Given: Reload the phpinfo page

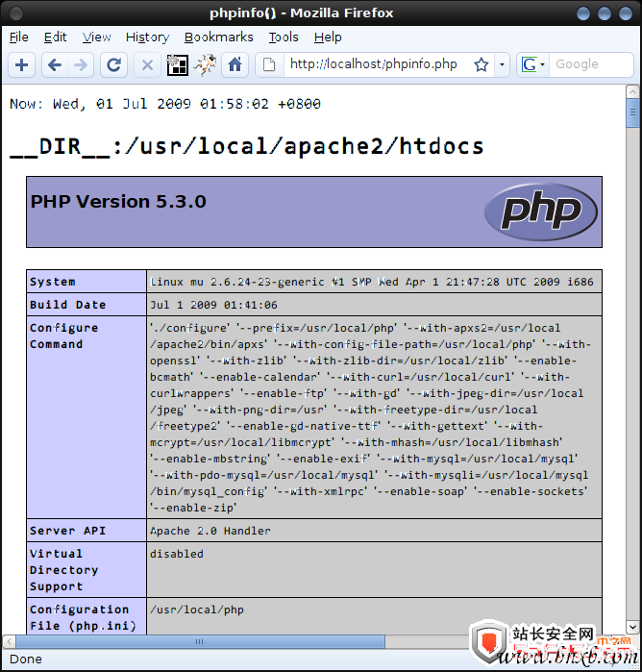Looking at the screenshot, I should pyautogui.click(x=113, y=65).
